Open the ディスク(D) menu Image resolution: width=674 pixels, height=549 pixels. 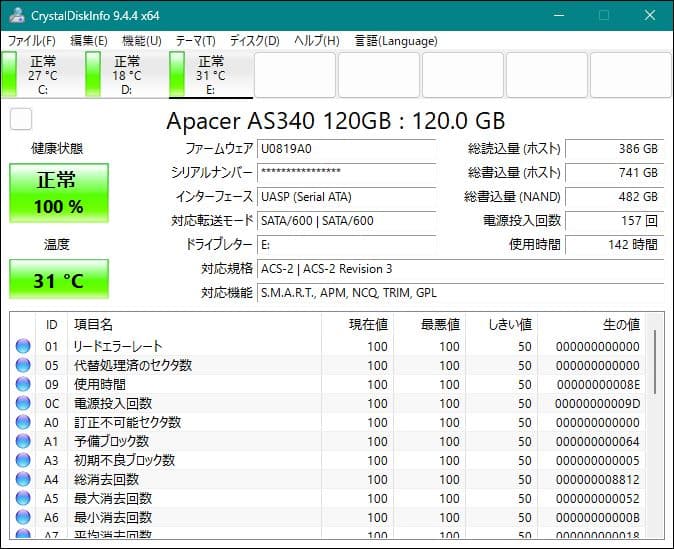click(x=254, y=41)
